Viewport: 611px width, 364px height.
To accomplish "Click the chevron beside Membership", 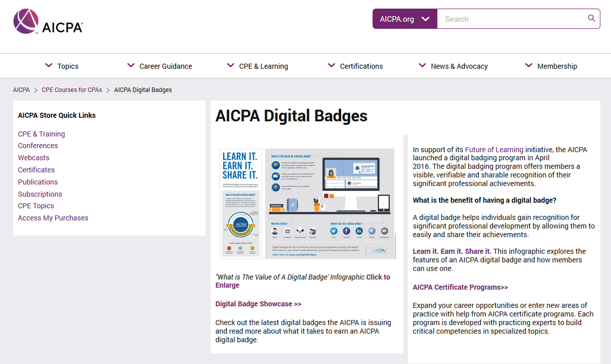I will 528,65.
